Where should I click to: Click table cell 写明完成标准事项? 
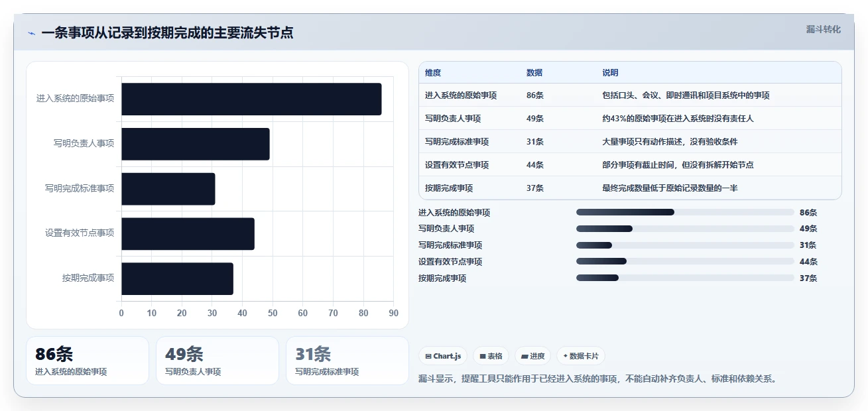[457, 142]
